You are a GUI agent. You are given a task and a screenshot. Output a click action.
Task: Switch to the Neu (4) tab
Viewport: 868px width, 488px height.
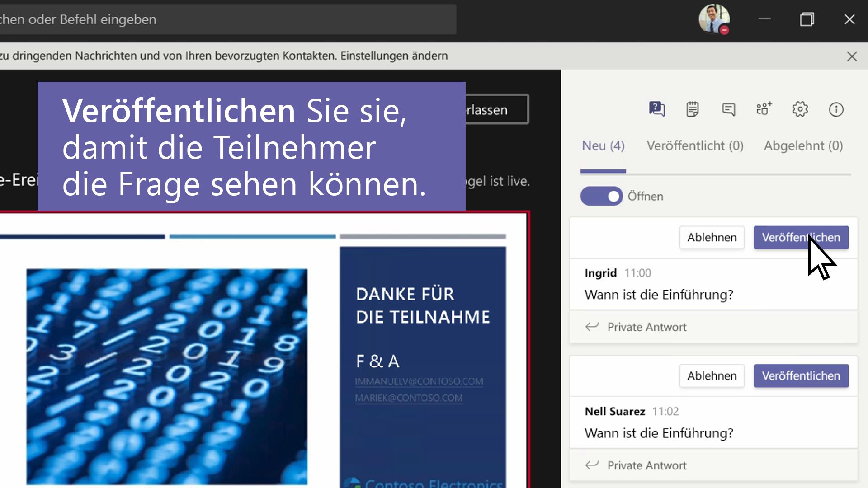point(603,145)
